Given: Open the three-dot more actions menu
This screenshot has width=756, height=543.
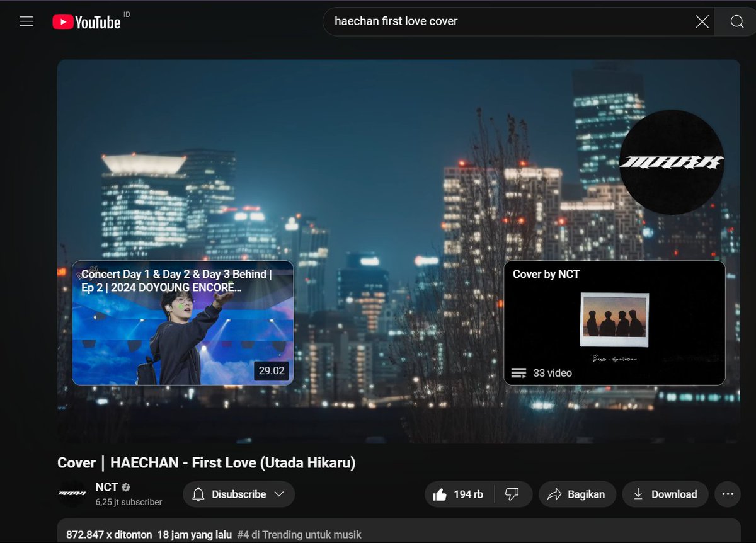Looking at the screenshot, I should 728,494.
